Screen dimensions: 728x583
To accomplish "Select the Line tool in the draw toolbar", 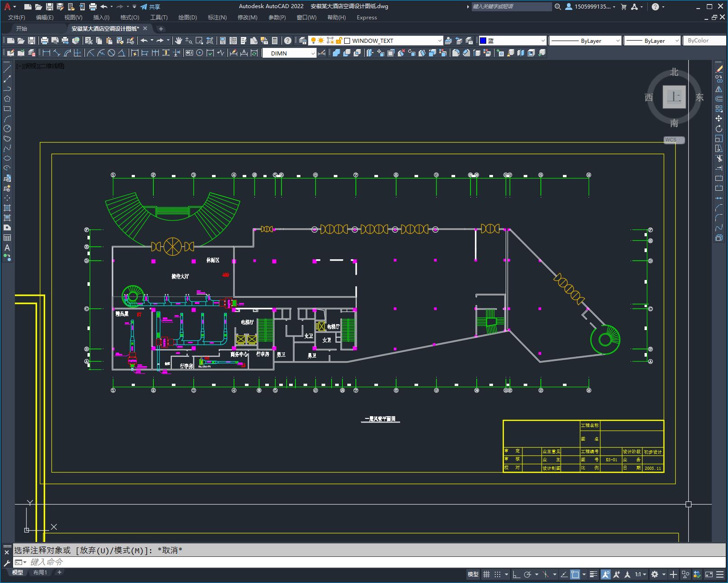I will [7, 69].
